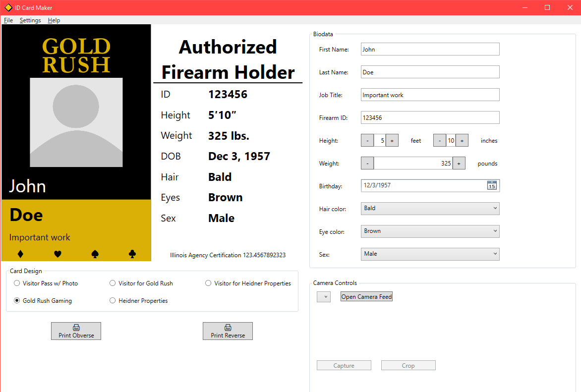Open the Birthday calendar picker icon

(x=491, y=186)
